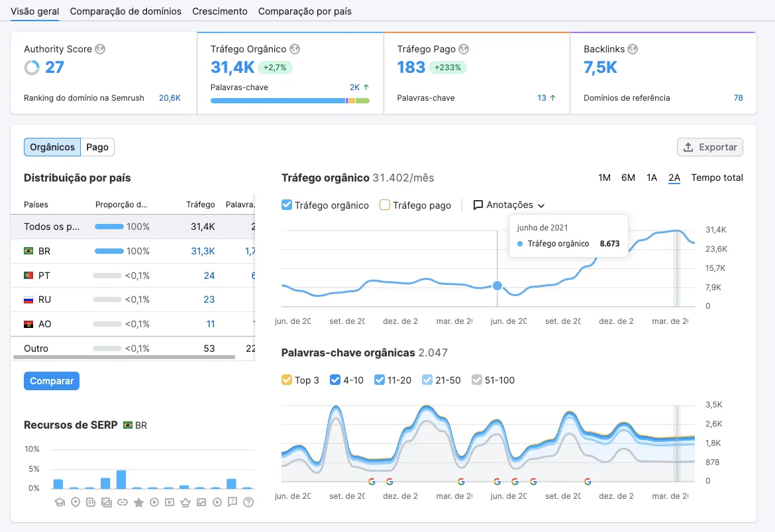Switch to the Pago segment
Screen dimensions: 775x532
coord(97,147)
